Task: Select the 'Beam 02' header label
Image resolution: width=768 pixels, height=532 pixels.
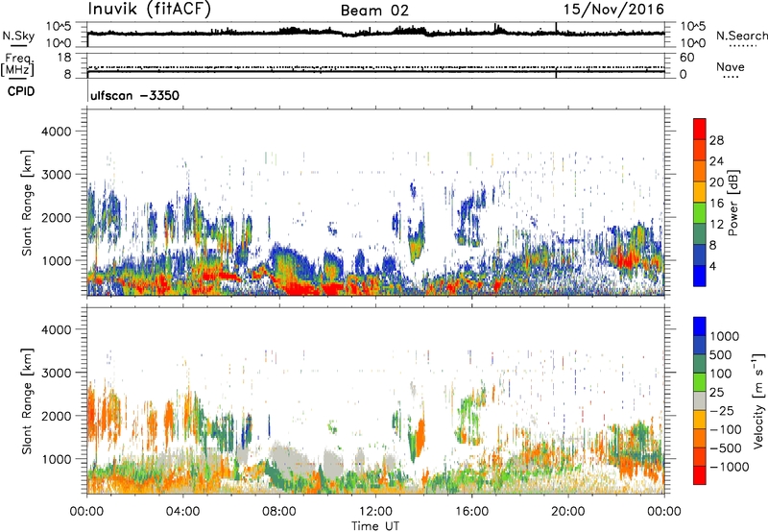Action: [x=374, y=11]
